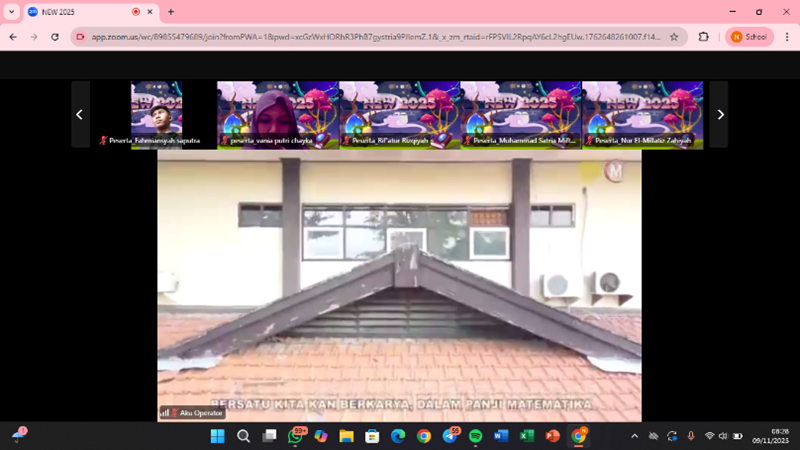This screenshot has height=450, width=800.
Task: Bookmark this page with the star icon
Action: coord(674,36)
